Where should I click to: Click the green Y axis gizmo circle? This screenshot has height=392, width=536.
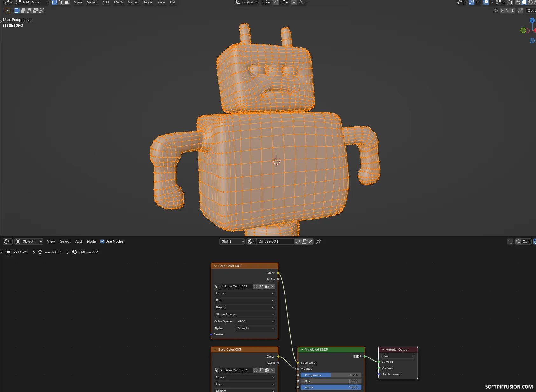tap(523, 30)
